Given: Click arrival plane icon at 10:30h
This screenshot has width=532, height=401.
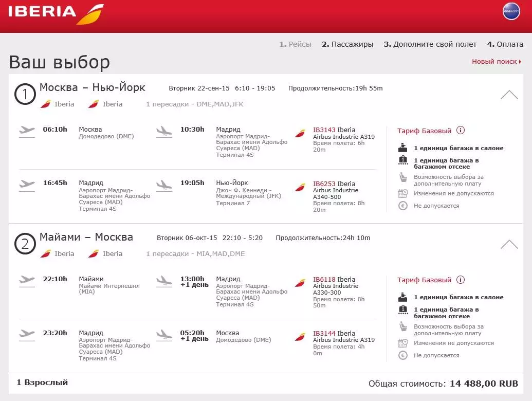Looking at the screenshot, I should click(164, 132).
